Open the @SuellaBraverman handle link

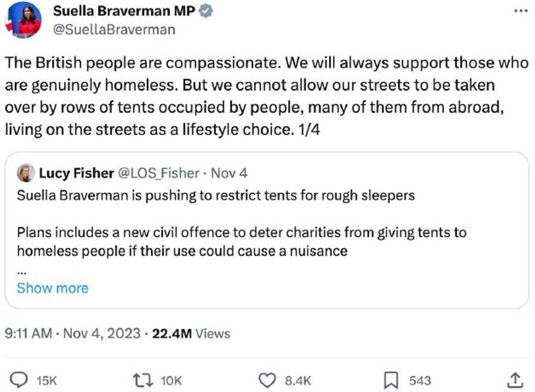pyautogui.click(x=114, y=29)
